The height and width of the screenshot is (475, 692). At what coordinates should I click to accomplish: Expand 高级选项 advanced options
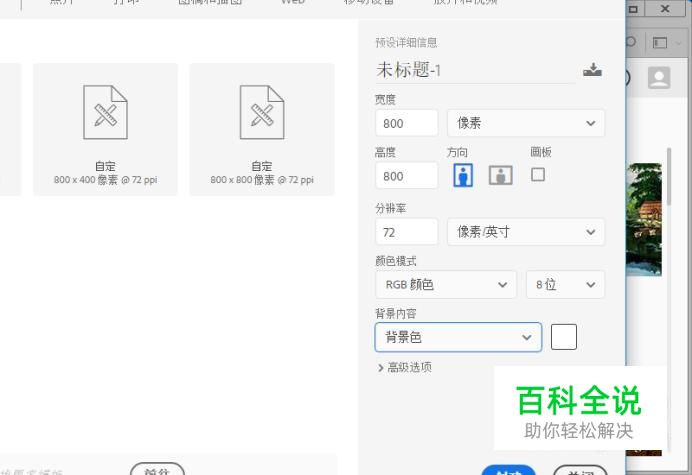[405, 367]
